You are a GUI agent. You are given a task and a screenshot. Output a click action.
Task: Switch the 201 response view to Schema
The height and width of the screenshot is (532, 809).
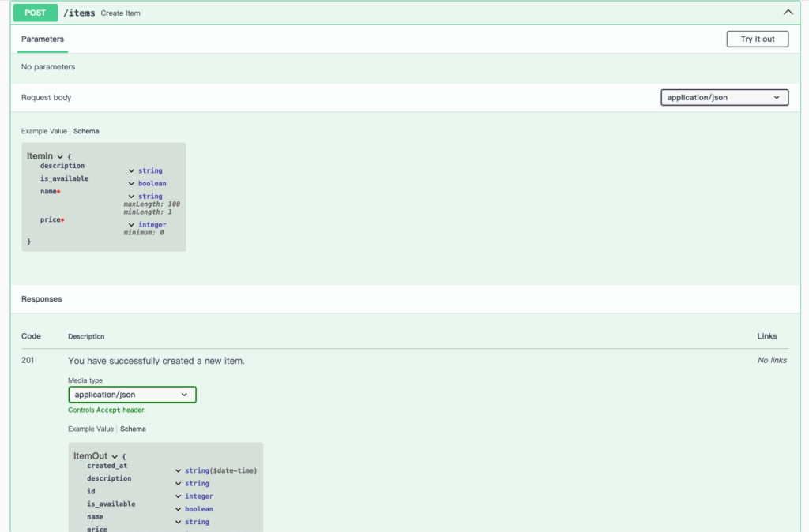(133, 429)
